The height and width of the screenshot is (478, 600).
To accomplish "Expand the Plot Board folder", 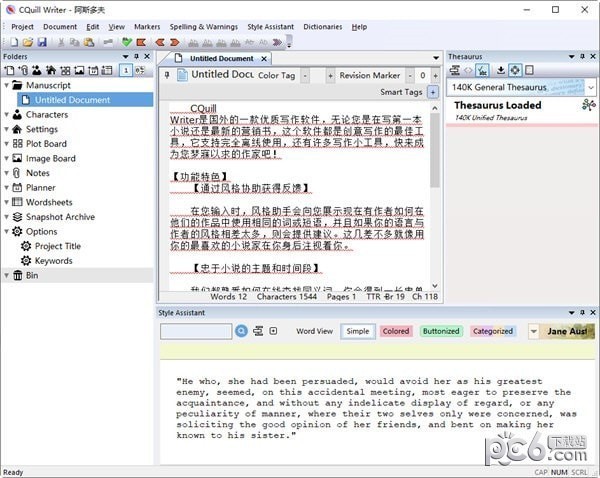I will pos(7,144).
